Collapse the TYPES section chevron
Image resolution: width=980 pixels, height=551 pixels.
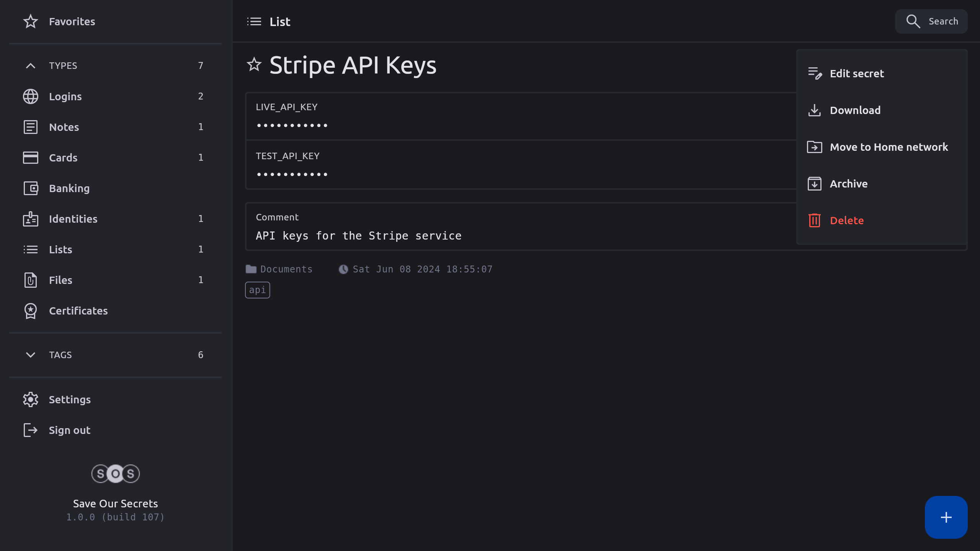pos(31,66)
